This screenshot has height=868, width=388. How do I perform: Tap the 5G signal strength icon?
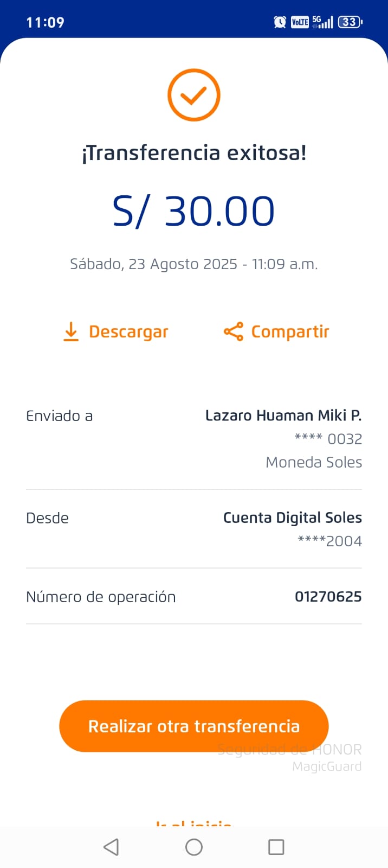pos(323,22)
